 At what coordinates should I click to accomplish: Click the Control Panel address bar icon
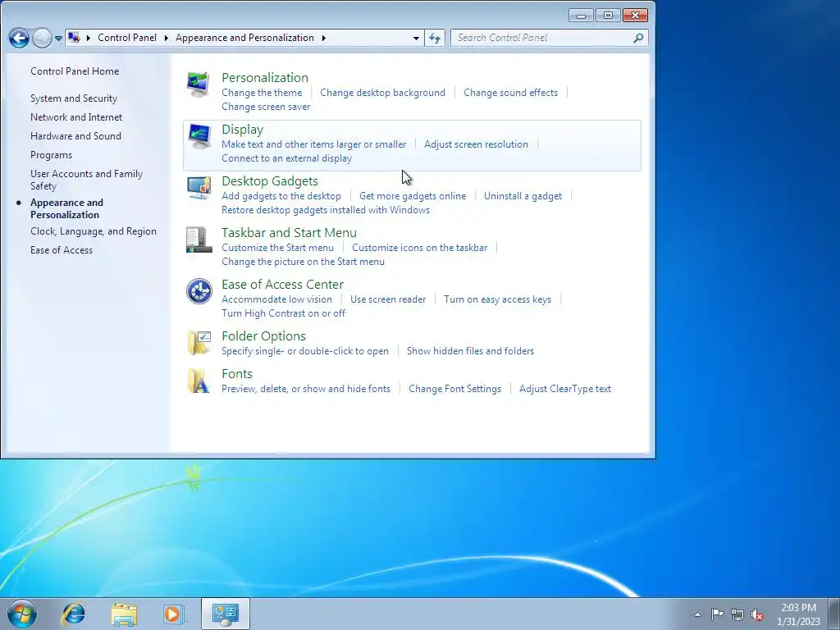point(74,38)
